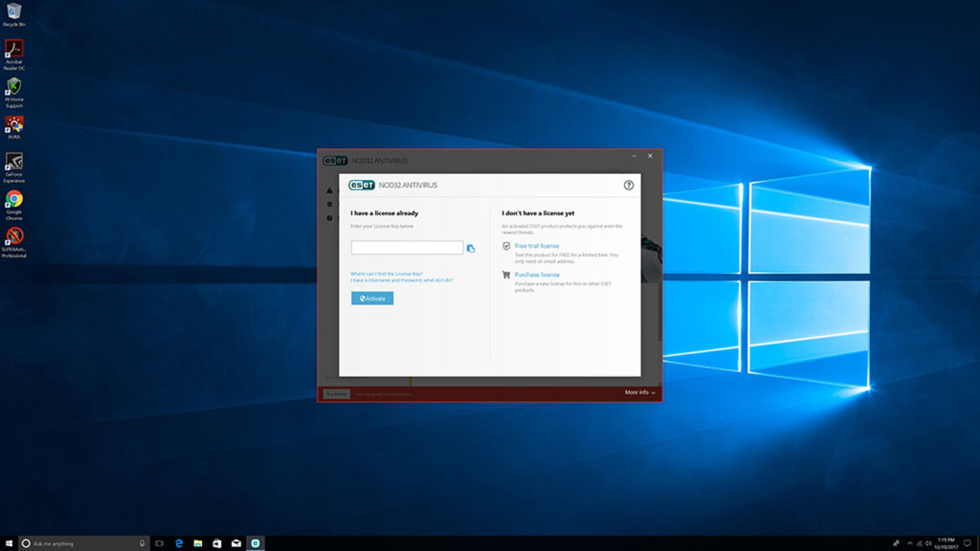Open the Store from the taskbar
980x551 pixels.
pos(217,543)
